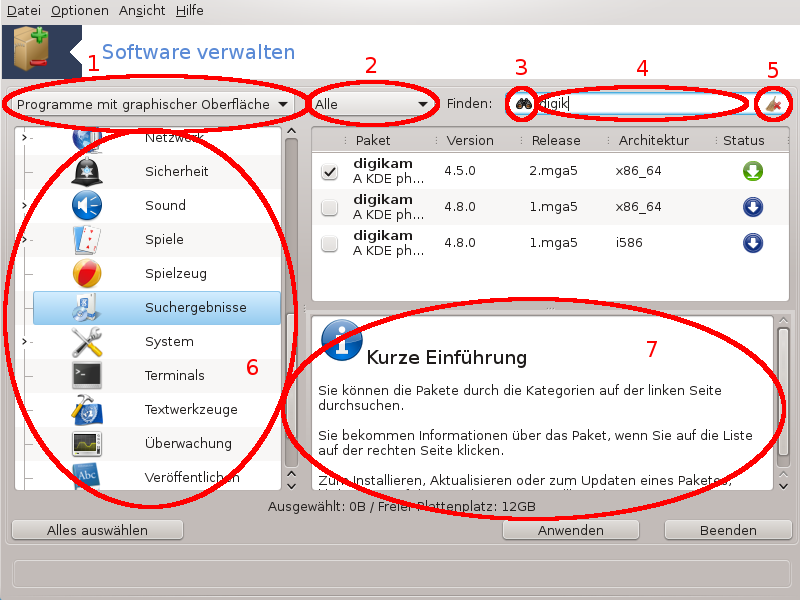800x600 pixels.
Task: Click the version cell 4.5.0
Action: 460,171
